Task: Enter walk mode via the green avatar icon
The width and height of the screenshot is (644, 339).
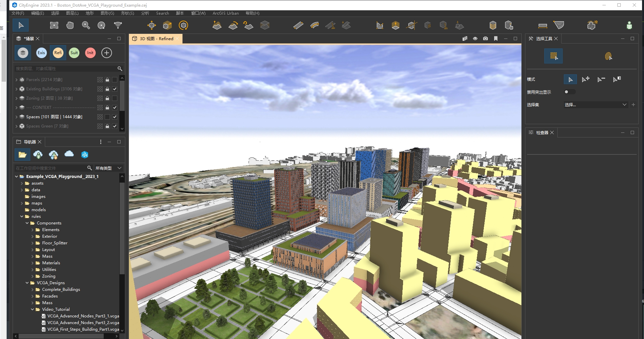Action: (630, 25)
